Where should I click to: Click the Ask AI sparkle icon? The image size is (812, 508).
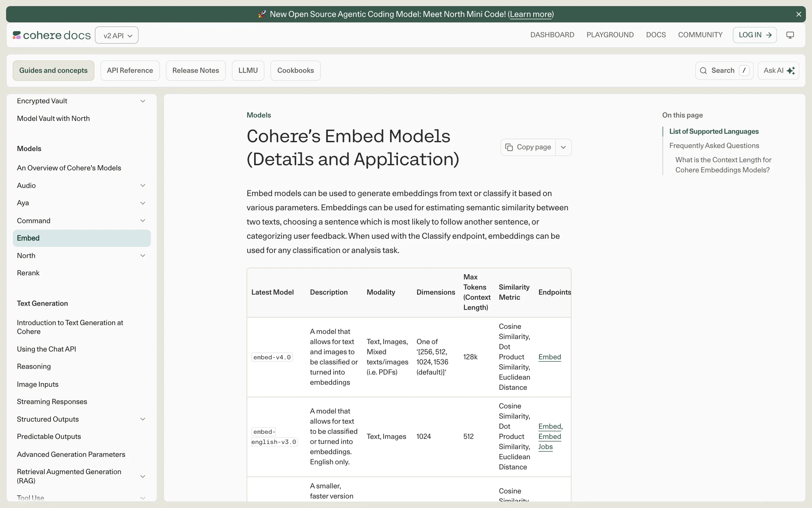point(791,70)
